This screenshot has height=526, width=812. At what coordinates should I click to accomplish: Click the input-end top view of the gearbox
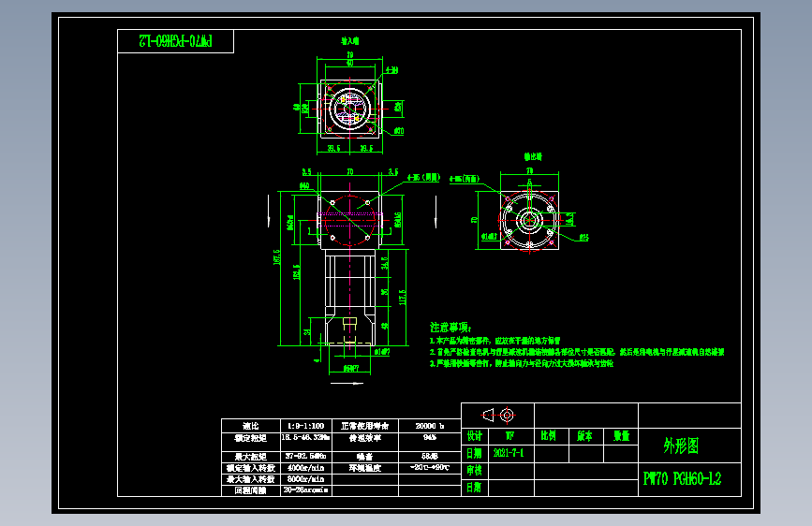pos(350,109)
